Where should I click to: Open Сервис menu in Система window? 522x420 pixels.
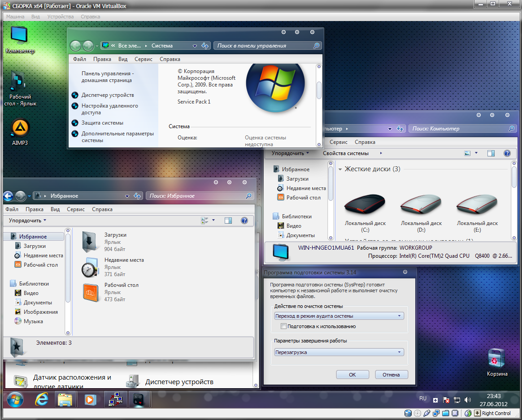144,59
